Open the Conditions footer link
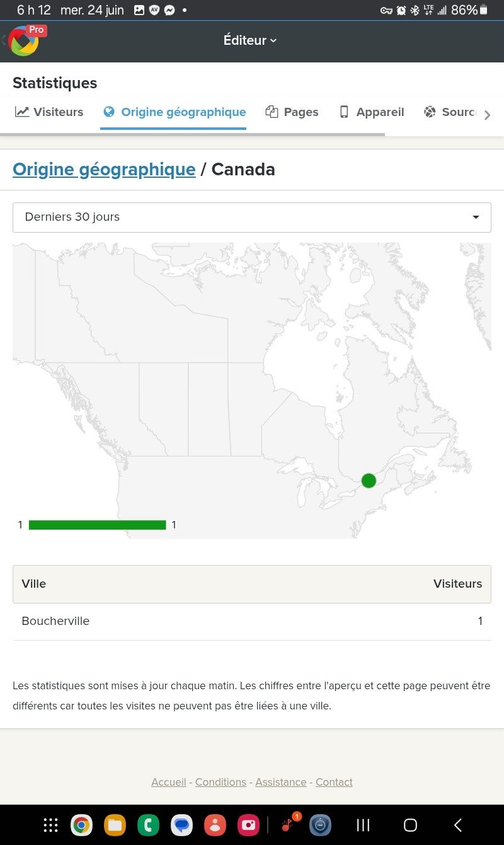Viewport: 504px width, 845px height. (220, 782)
